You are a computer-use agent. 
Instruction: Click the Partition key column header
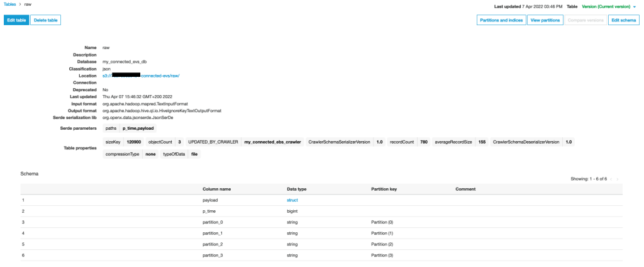click(384, 189)
